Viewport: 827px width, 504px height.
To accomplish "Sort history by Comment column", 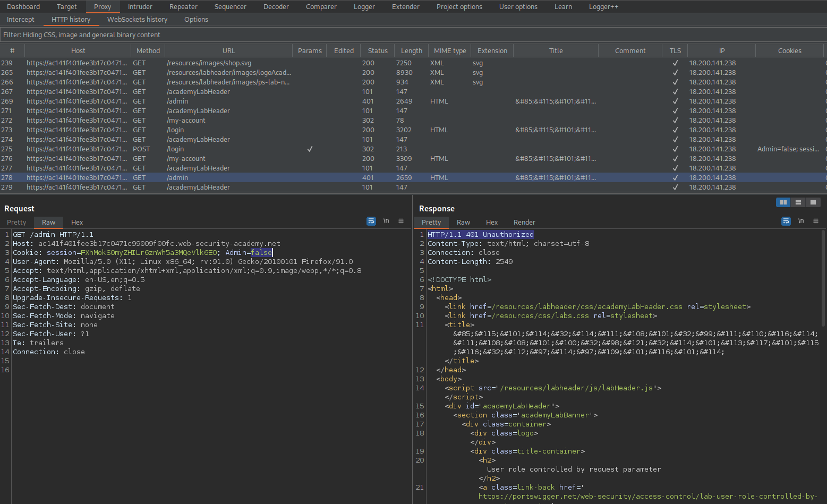I will (x=630, y=50).
